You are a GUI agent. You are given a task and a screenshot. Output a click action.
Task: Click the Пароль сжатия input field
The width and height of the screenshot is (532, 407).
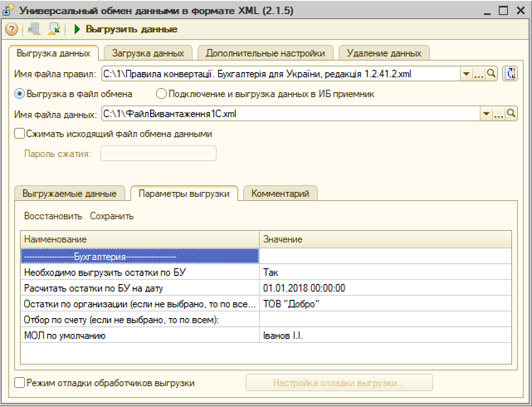[159, 153]
